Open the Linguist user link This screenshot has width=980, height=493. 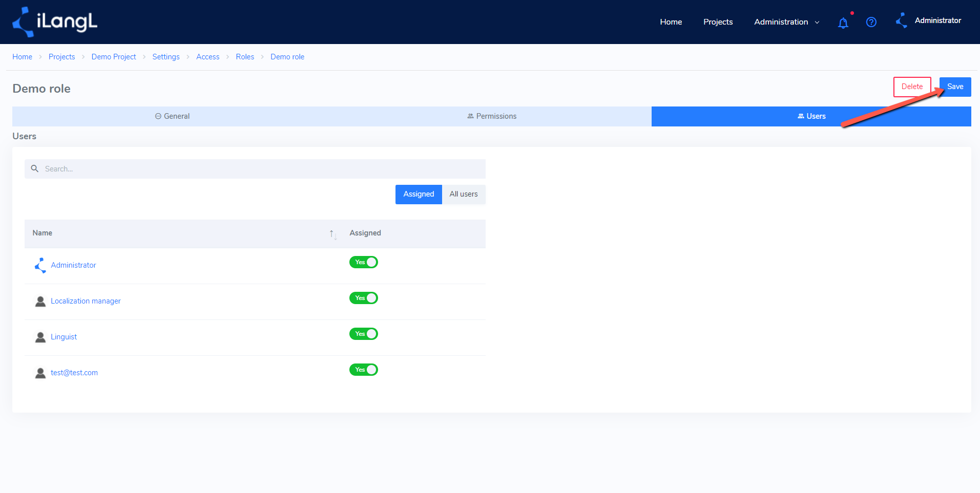(64, 337)
